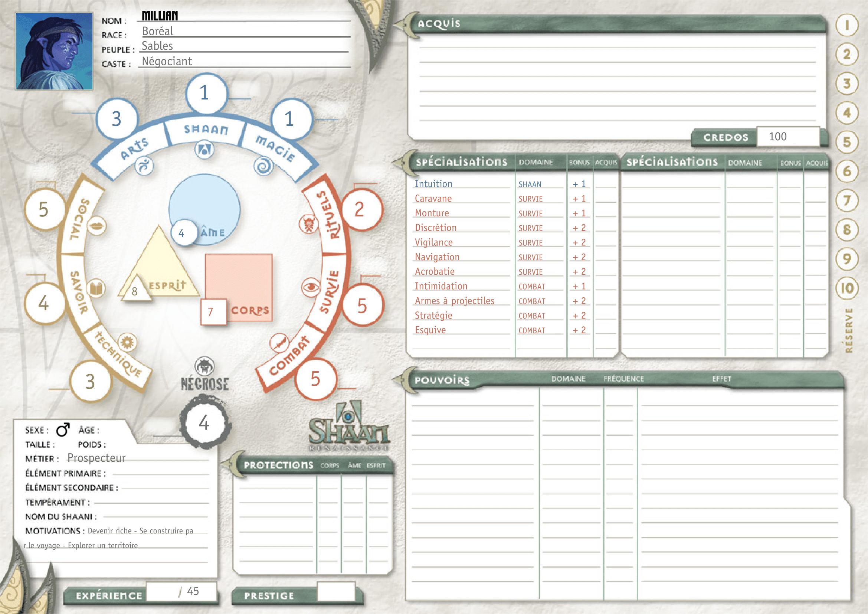Image resolution: width=868 pixels, height=614 pixels.
Task: Click the Survie eye icon
Action: tap(311, 287)
